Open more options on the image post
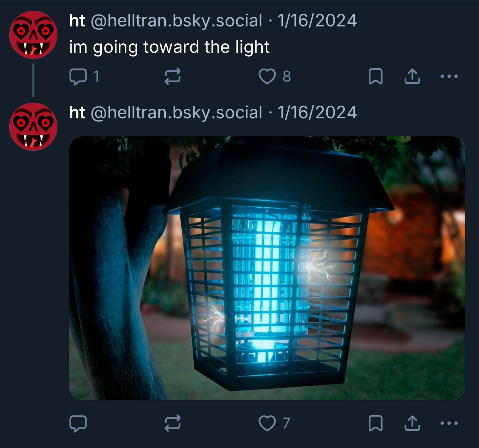 (449, 423)
